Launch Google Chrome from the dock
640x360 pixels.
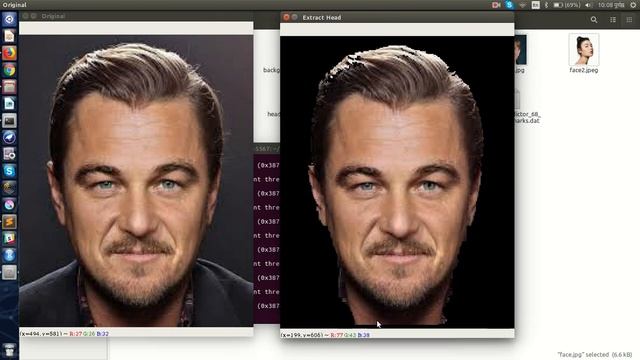point(9,70)
